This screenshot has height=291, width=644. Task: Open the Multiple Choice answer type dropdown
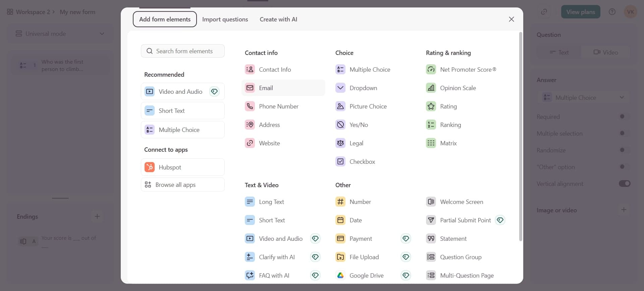[x=583, y=97]
